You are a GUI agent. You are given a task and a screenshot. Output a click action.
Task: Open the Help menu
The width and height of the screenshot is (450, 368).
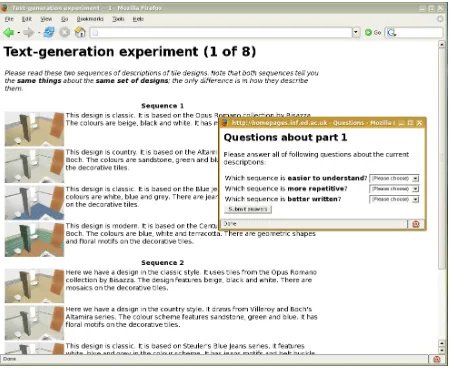[x=138, y=19]
